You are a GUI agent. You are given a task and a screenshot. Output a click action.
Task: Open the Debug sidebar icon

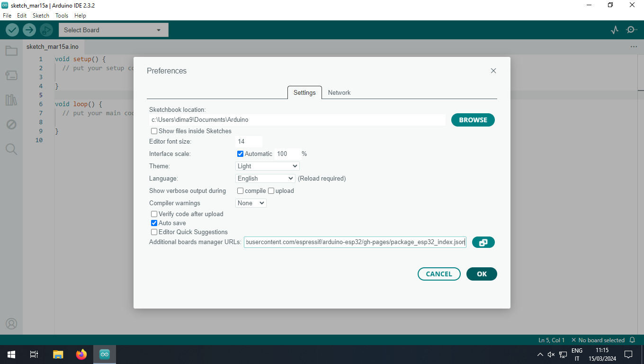(11, 125)
